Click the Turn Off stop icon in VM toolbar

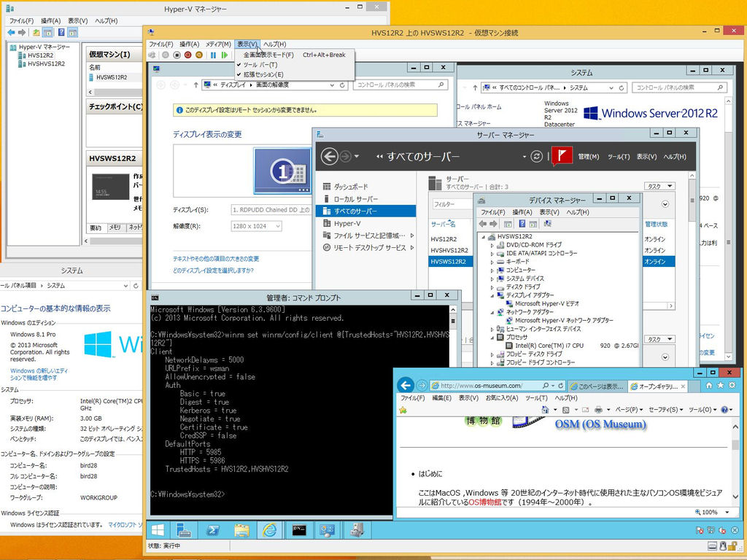[x=177, y=55]
